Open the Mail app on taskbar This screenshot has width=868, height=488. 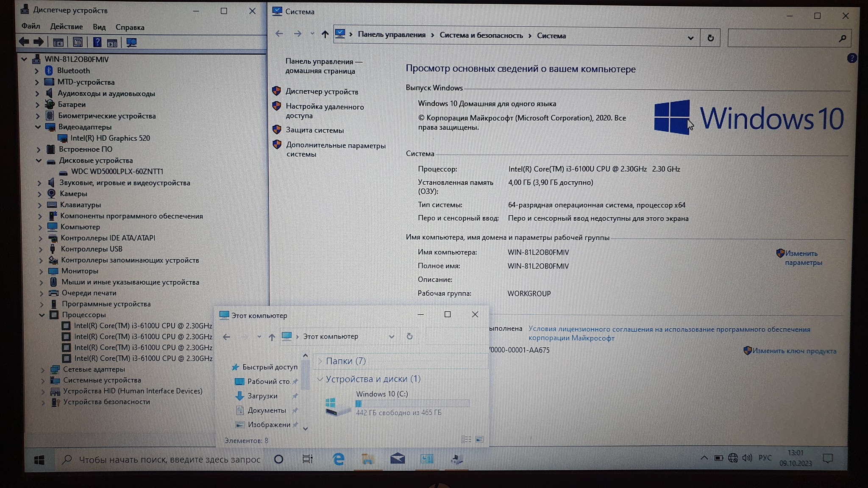pyautogui.click(x=397, y=459)
